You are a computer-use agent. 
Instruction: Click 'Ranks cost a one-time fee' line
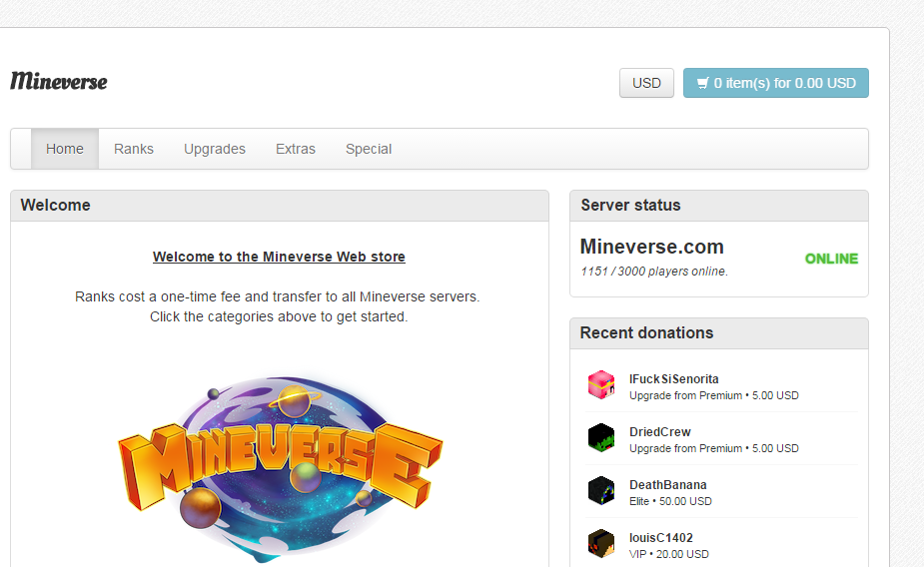click(277, 296)
